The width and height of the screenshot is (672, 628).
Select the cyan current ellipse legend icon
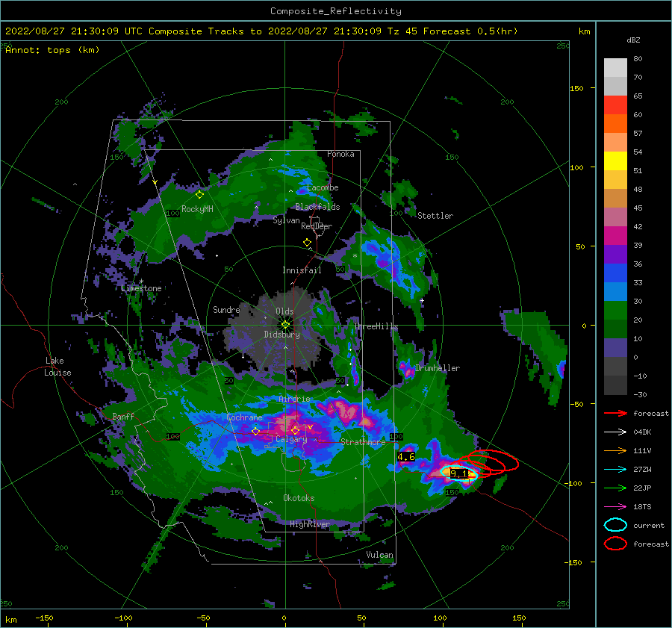(615, 525)
